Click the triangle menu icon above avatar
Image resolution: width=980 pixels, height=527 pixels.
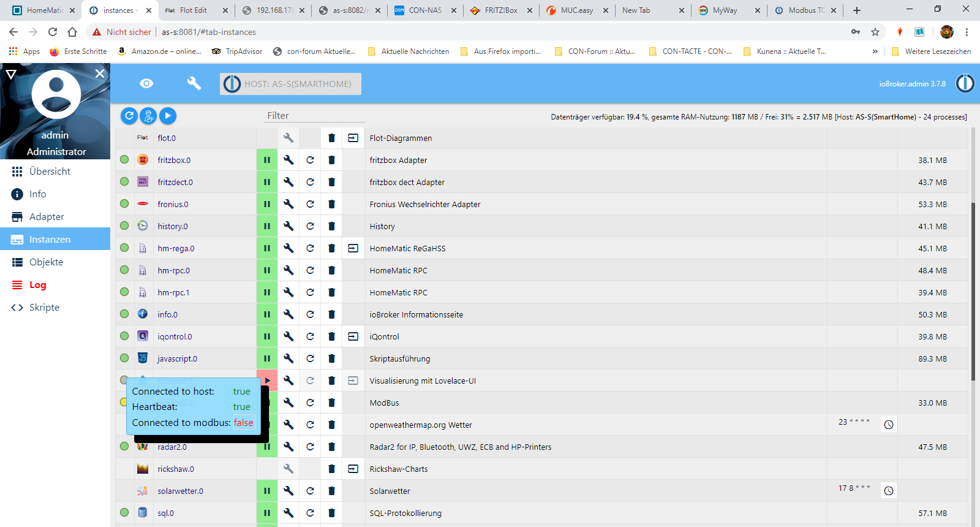10,74
